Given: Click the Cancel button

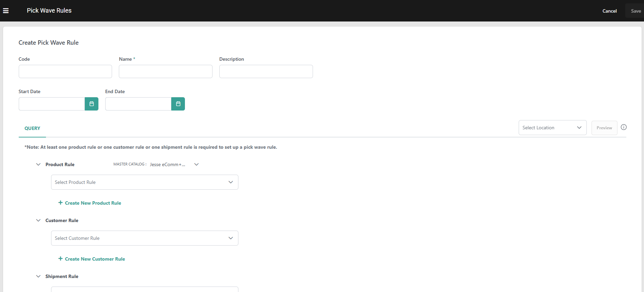Looking at the screenshot, I should [610, 11].
